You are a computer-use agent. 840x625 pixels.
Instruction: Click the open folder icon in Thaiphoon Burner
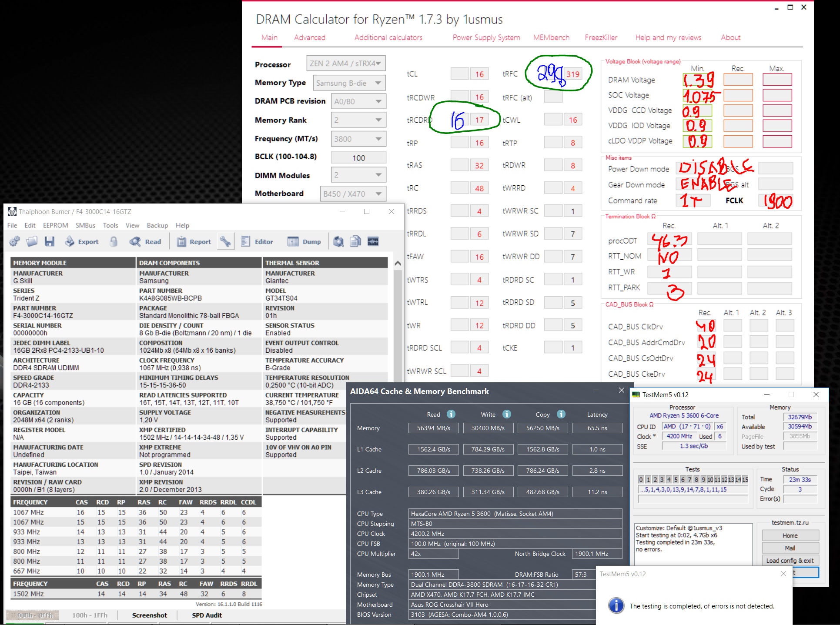click(x=32, y=241)
